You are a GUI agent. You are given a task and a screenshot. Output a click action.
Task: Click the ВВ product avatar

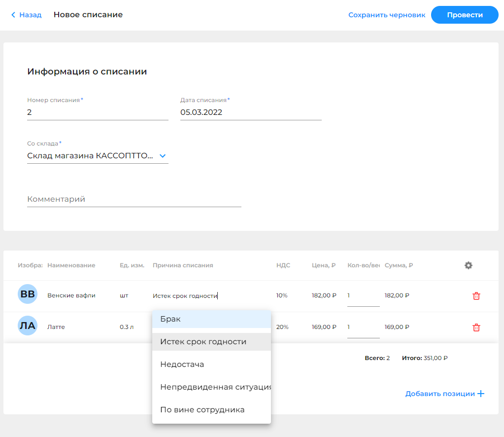(28, 294)
